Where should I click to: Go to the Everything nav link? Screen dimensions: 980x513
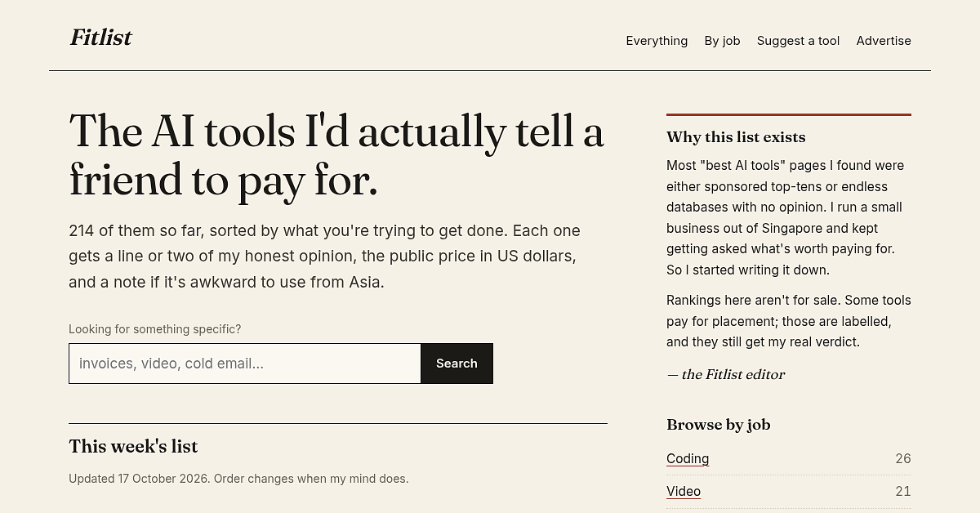pos(657,41)
